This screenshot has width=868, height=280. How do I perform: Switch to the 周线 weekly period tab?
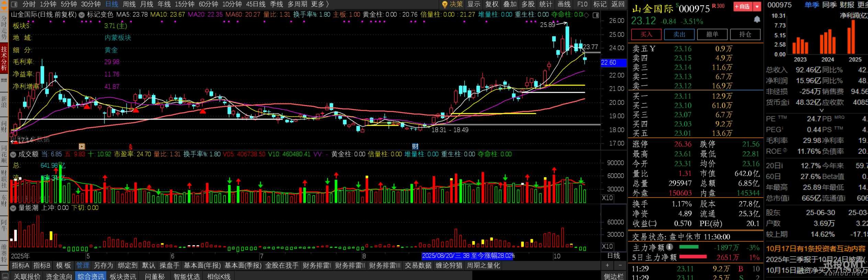[x=129, y=4]
